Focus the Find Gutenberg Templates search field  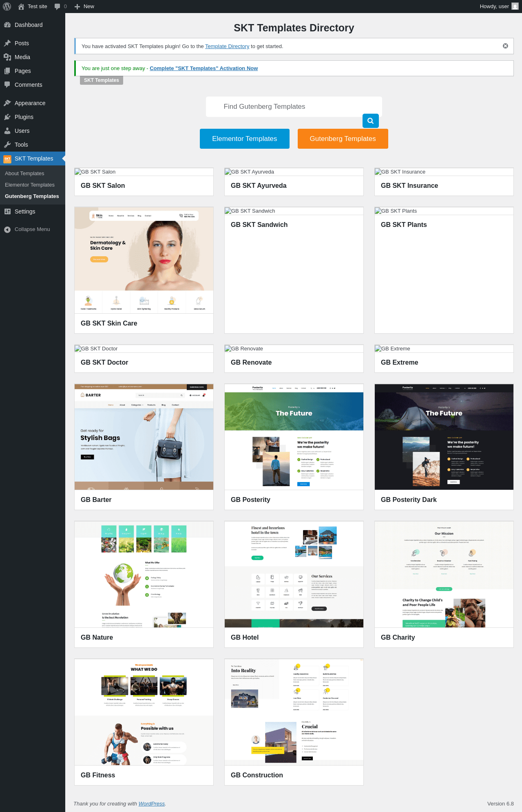pos(294,107)
